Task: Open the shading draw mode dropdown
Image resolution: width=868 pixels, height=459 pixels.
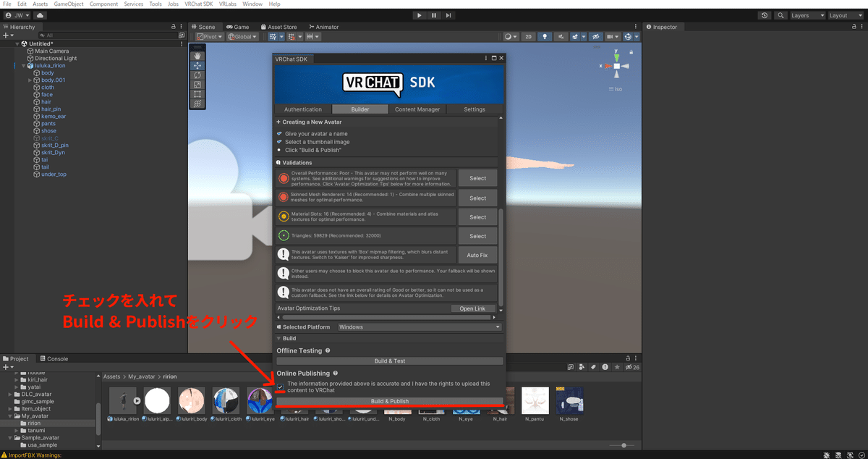Action: 511,36
